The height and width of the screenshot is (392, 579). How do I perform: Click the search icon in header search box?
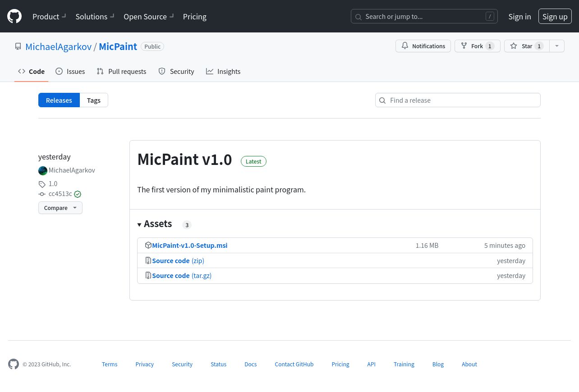[358, 17]
